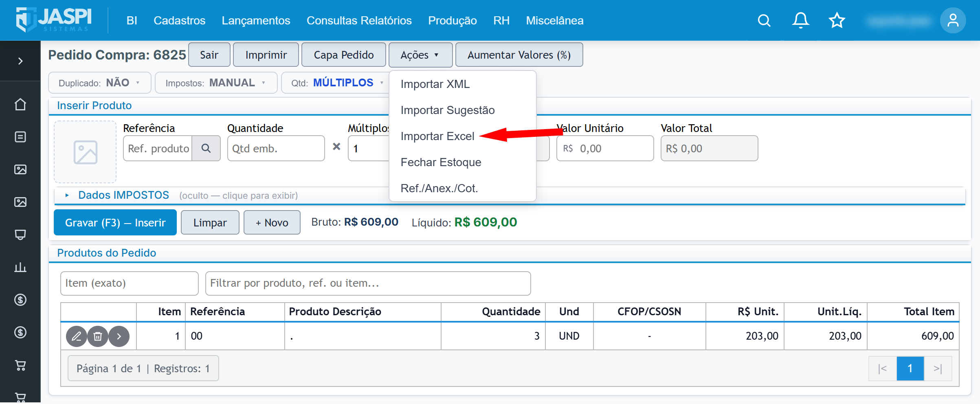Click the home icon in the sidebar
The width and height of the screenshot is (980, 404).
[x=20, y=105]
